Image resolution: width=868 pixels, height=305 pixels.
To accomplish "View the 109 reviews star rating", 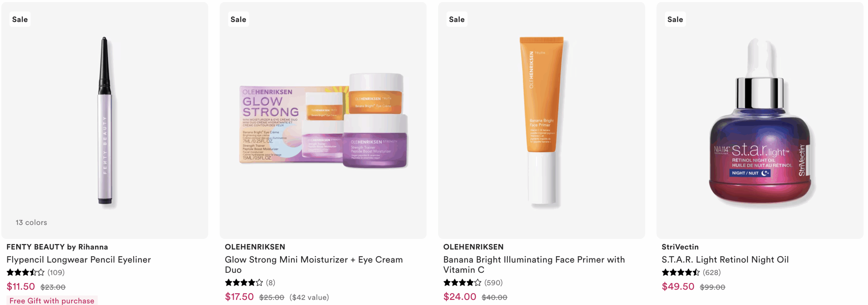I will coord(36,272).
